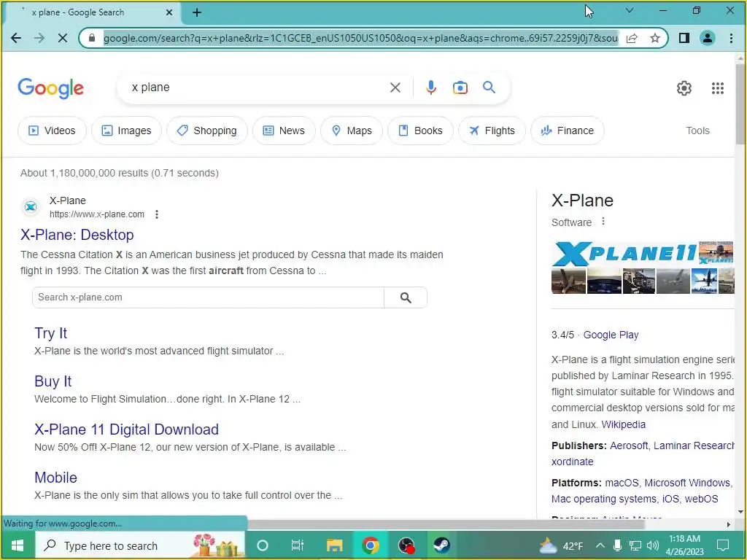The image size is (747, 560).
Task: Go to the Google homepage logo
Action: (x=51, y=88)
